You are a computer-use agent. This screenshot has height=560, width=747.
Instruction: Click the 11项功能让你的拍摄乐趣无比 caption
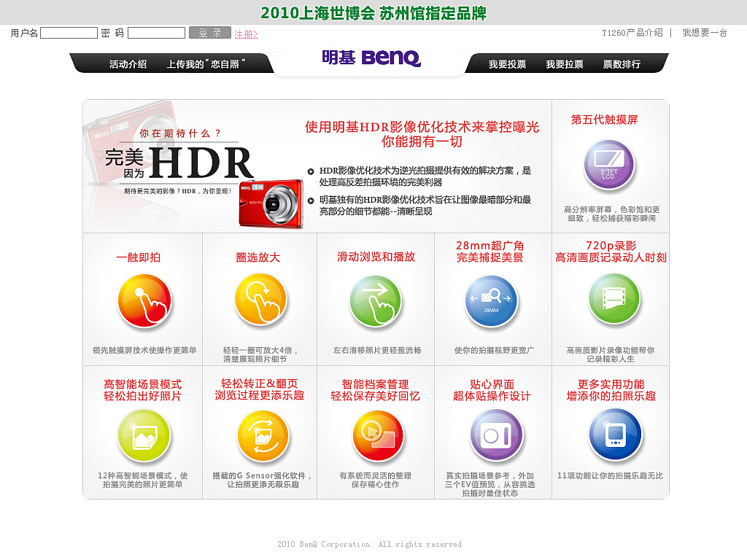coord(611,475)
